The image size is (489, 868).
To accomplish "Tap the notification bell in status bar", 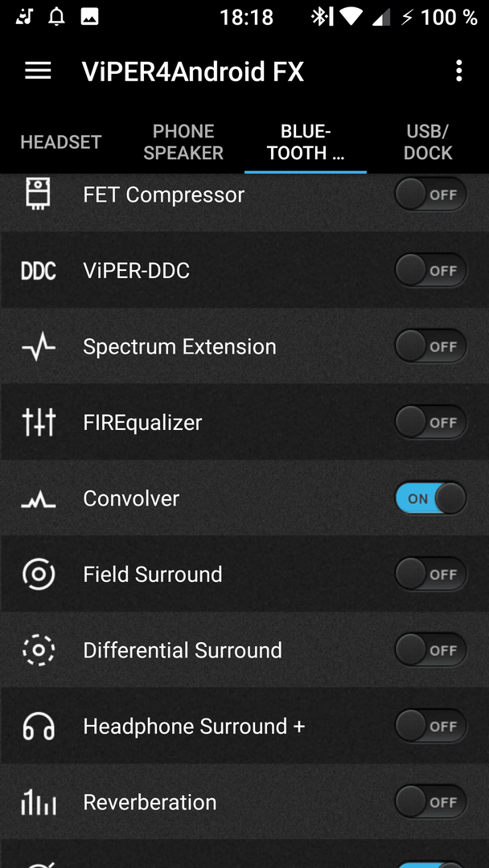I will 56,17.
